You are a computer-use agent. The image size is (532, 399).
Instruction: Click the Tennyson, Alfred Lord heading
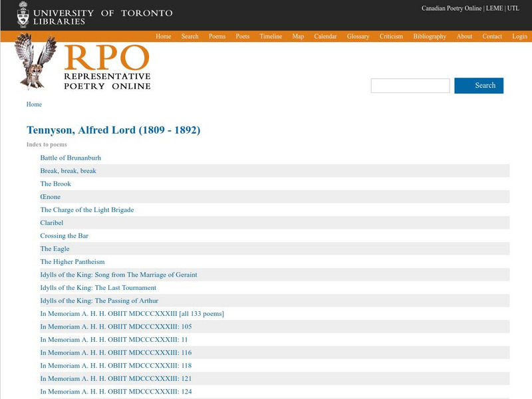pos(113,130)
